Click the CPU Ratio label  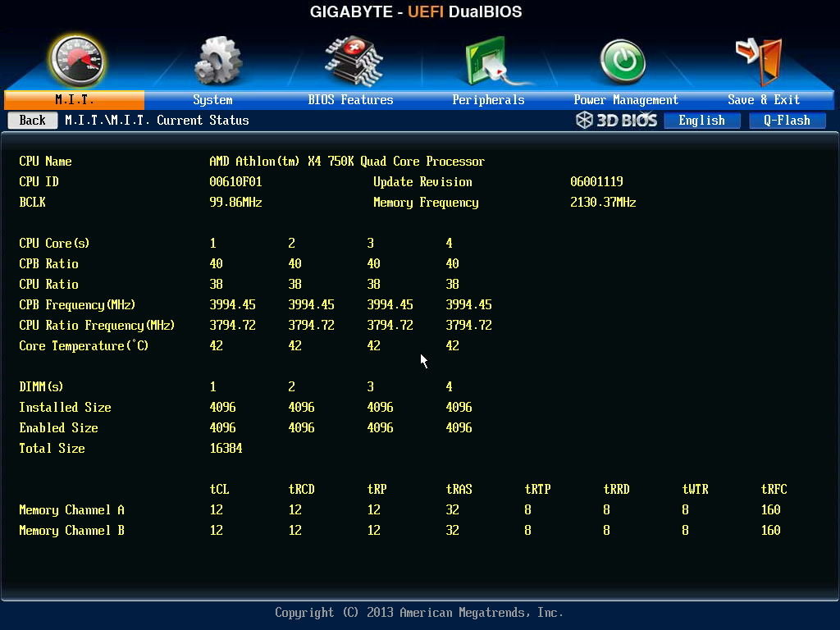tap(48, 284)
